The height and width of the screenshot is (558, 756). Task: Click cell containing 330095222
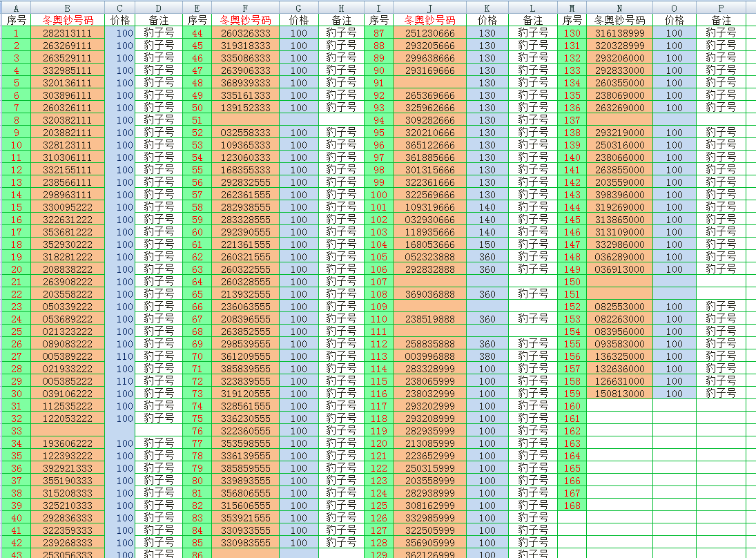pyautogui.click(x=68, y=207)
